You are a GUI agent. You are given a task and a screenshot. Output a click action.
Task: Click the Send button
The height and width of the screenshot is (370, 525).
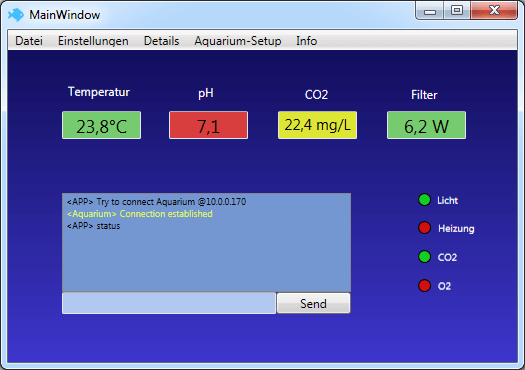tap(314, 303)
